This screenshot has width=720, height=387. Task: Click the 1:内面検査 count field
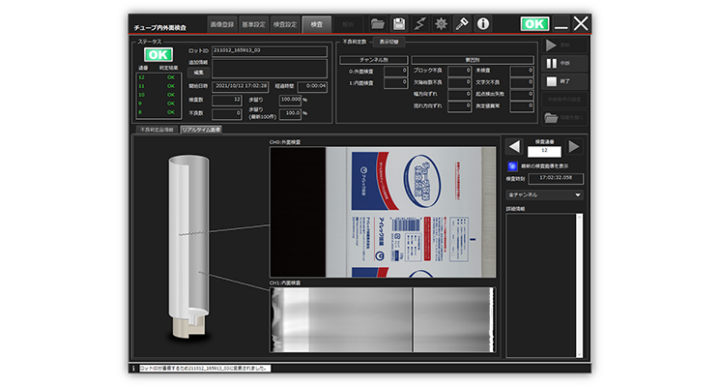tap(396, 83)
